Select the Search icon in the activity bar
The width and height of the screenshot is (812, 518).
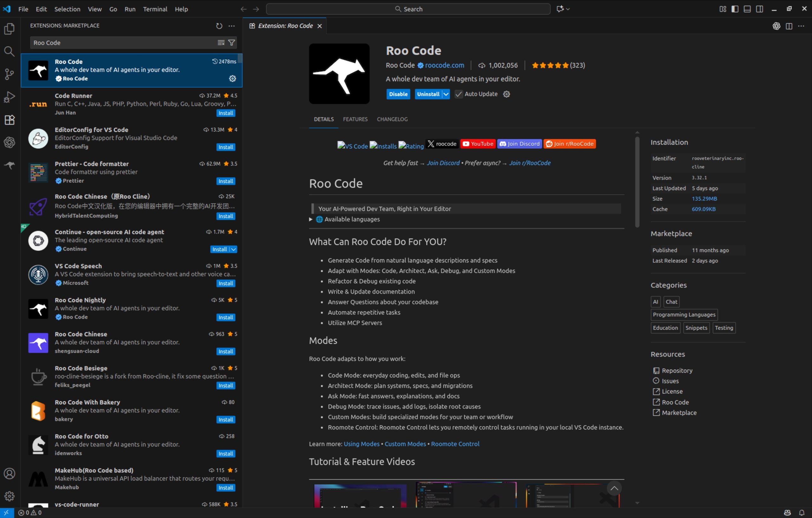(9, 51)
